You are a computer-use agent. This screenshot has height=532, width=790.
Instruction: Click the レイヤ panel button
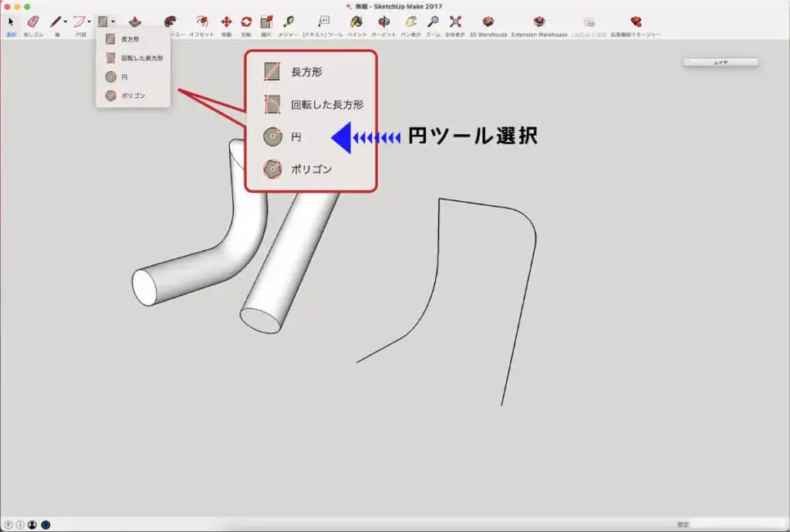721,62
